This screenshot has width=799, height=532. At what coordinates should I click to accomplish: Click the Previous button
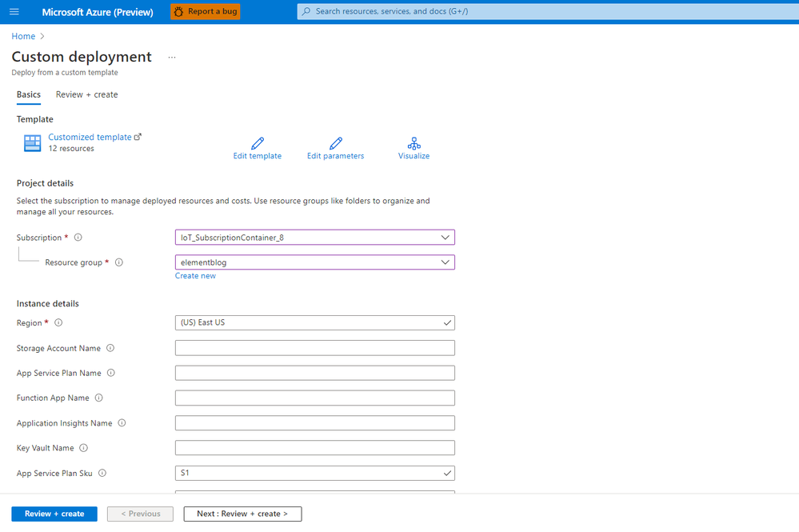point(140,514)
